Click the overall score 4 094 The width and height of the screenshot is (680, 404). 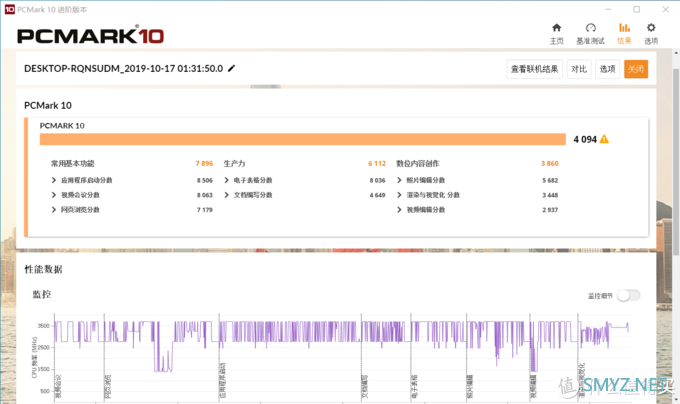pos(585,139)
